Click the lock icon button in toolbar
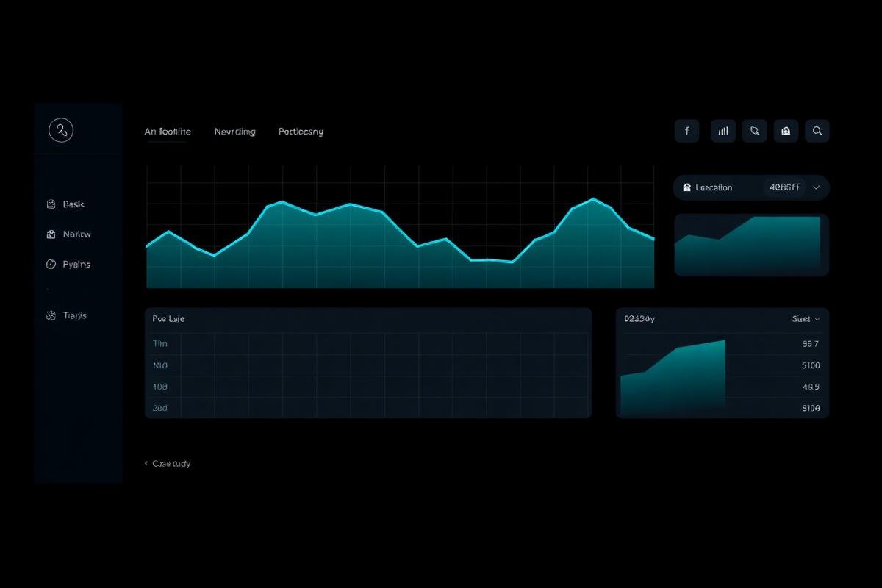Screen dimensions: 882x588 pos(786,131)
